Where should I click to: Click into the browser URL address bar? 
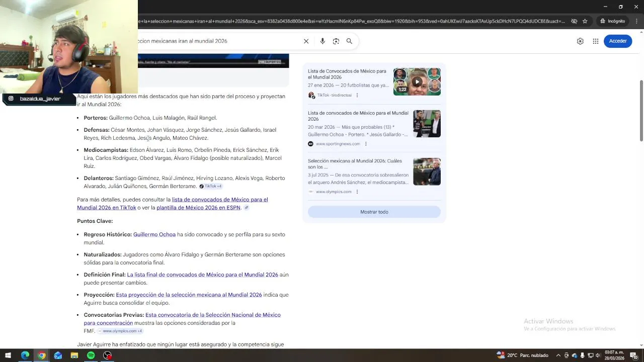(352, 21)
